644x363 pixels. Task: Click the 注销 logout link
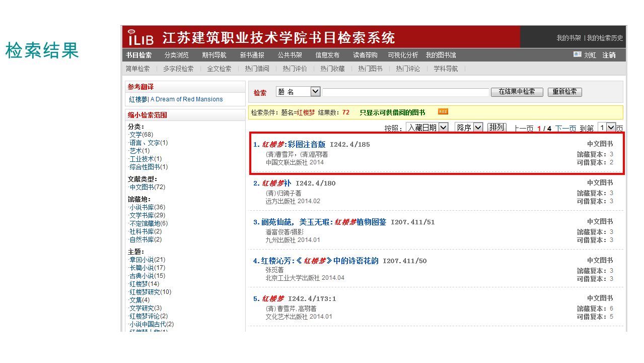[x=609, y=55]
